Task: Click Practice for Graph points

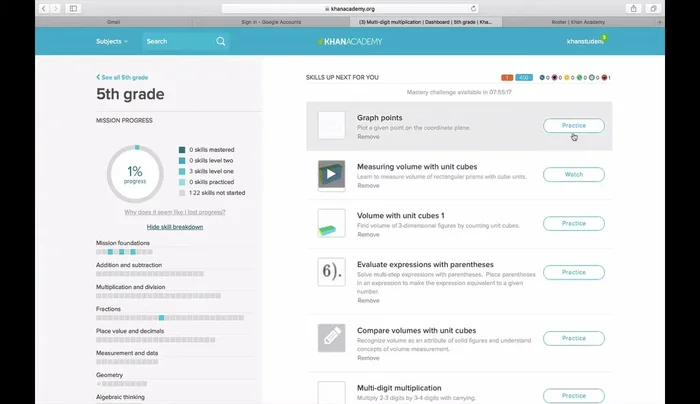Action: [x=573, y=126]
